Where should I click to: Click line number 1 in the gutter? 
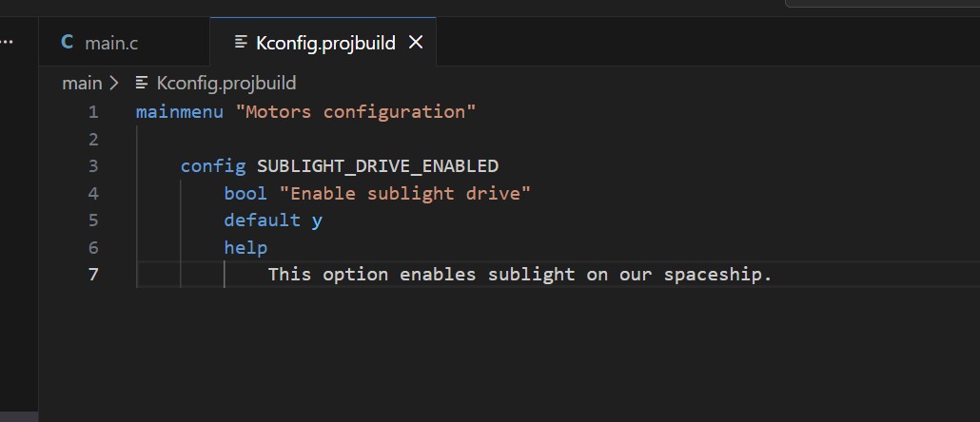click(93, 112)
